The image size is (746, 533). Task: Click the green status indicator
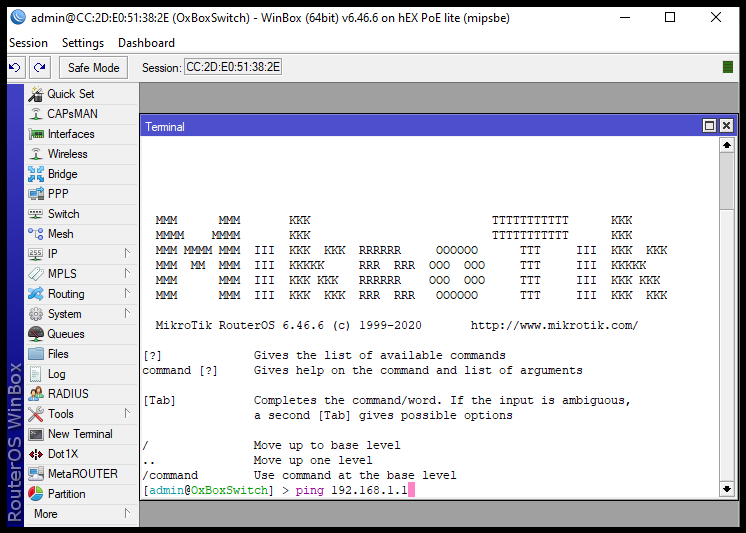(727, 67)
